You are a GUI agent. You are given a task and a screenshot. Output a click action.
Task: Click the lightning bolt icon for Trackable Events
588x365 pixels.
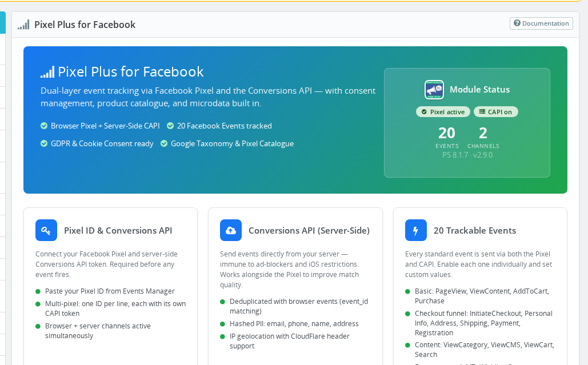tap(416, 230)
